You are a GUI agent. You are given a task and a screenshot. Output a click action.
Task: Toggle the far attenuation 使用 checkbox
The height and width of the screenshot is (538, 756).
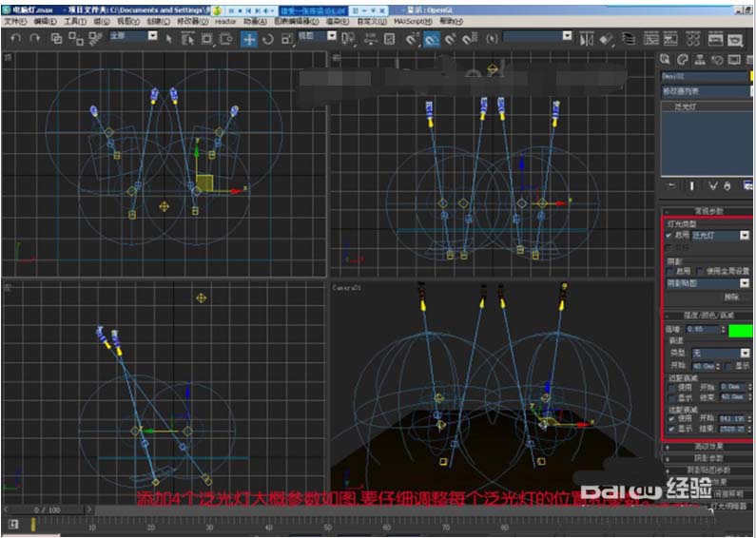click(669, 418)
